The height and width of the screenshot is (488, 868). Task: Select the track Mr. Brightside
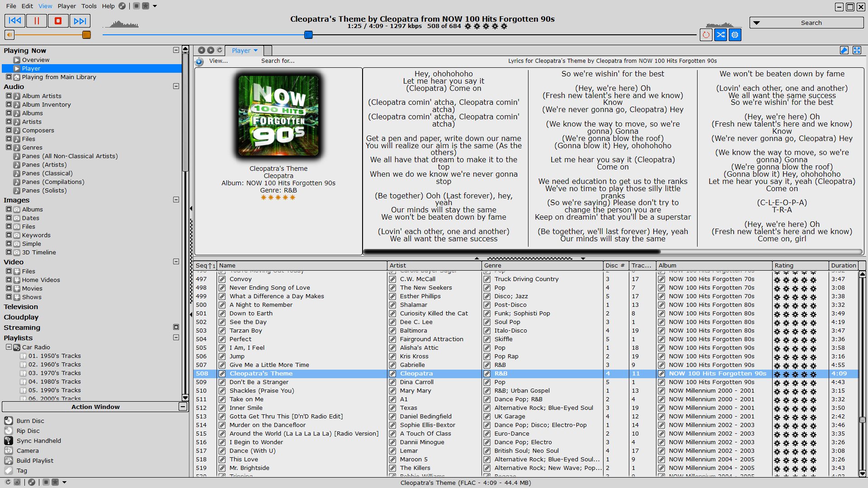click(x=249, y=468)
